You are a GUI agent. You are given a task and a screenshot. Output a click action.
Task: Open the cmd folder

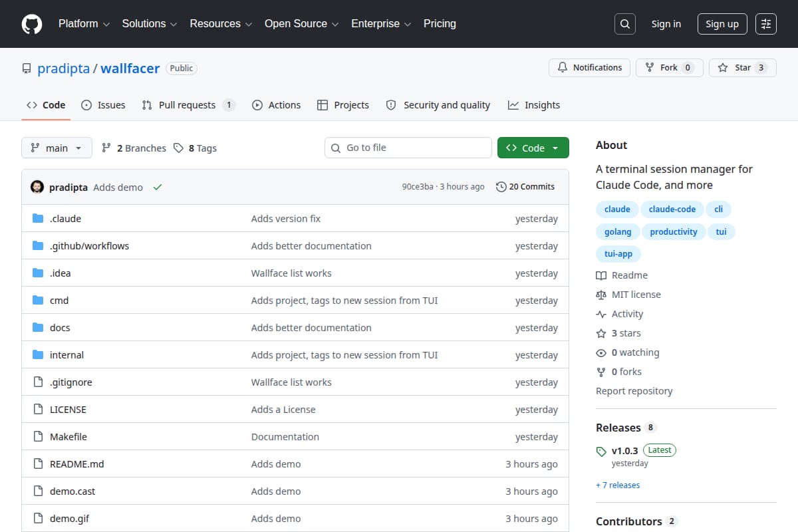tap(59, 301)
